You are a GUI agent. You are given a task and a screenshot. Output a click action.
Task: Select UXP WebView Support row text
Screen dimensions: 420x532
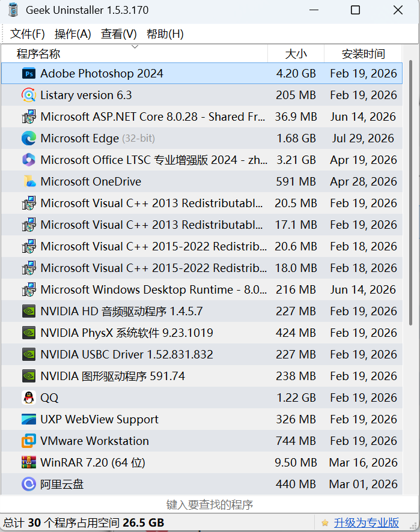click(99, 419)
